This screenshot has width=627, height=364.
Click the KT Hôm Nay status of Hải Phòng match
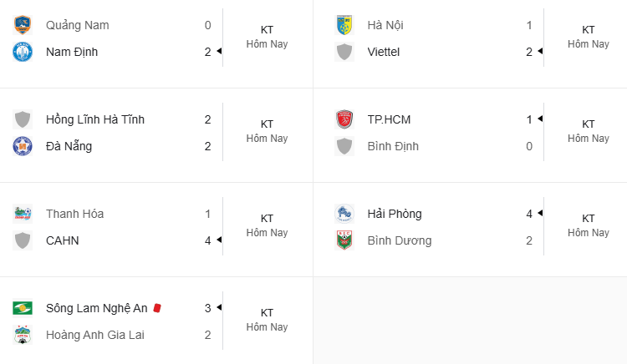pyautogui.click(x=589, y=225)
